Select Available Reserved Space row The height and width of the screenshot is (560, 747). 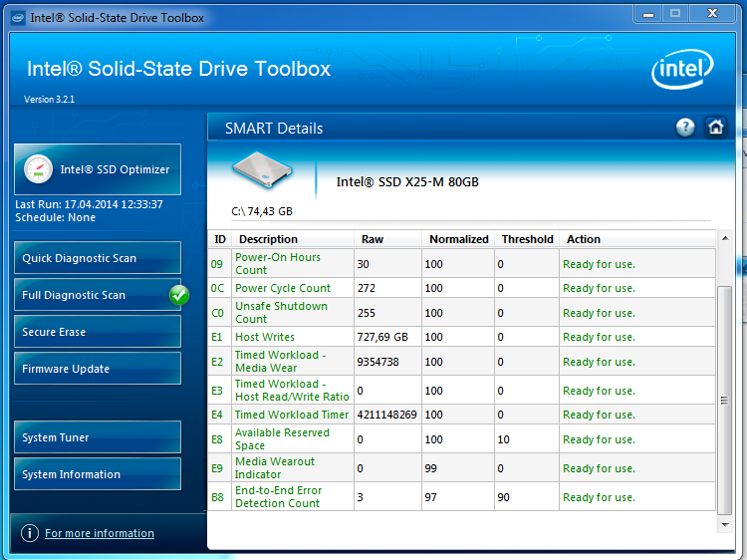click(462, 439)
